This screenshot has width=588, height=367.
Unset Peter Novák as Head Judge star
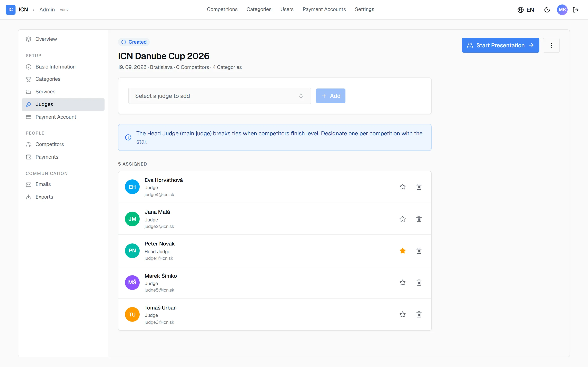[x=402, y=251]
